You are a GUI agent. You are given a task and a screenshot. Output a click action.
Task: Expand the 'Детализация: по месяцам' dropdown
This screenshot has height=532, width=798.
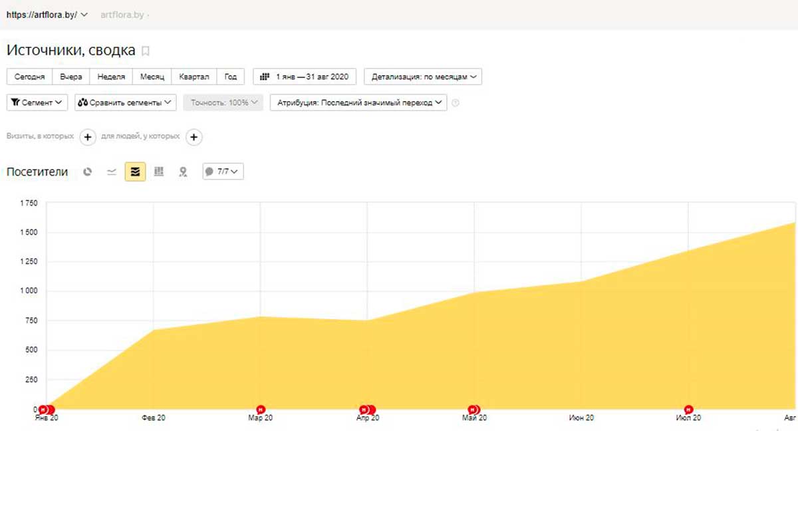423,76
